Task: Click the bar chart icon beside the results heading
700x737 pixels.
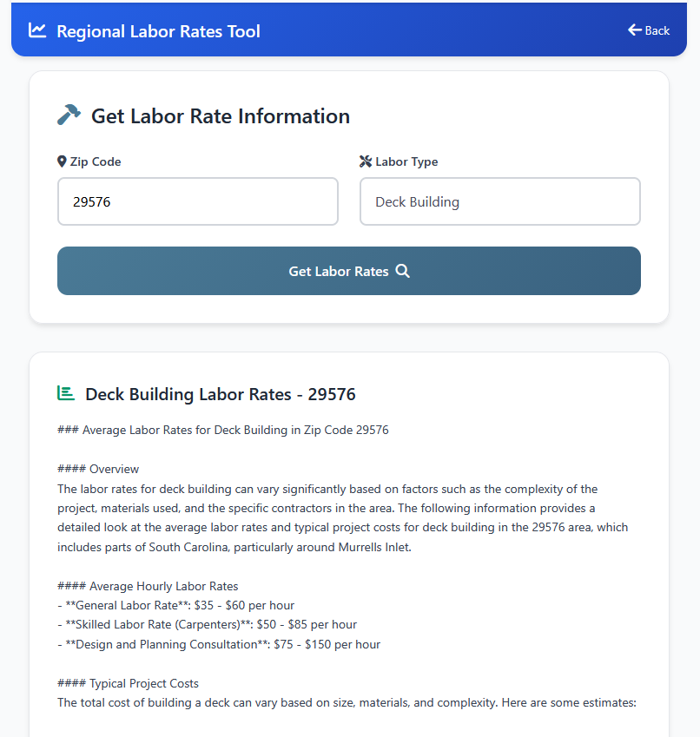Action: tap(65, 392)
